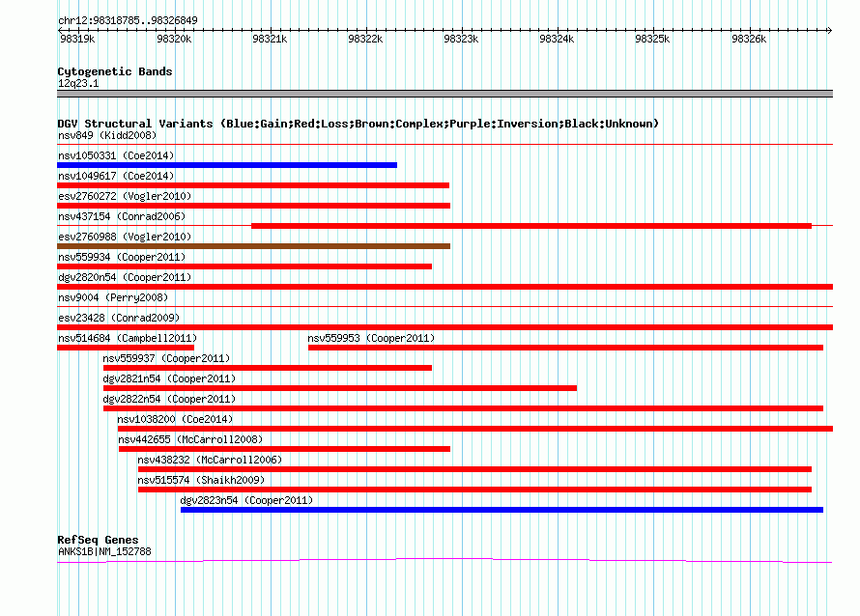
Task: Click the red bar under nsv442655
Action: click(284, 449)
